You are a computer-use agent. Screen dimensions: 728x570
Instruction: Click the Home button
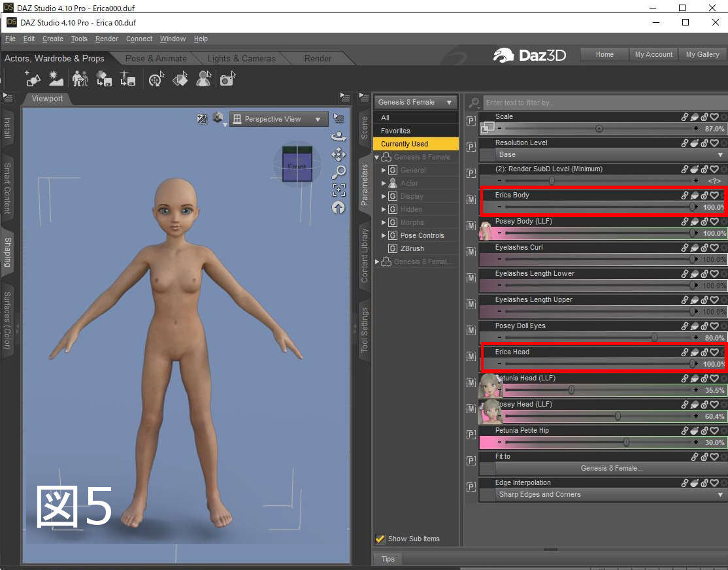604,54
